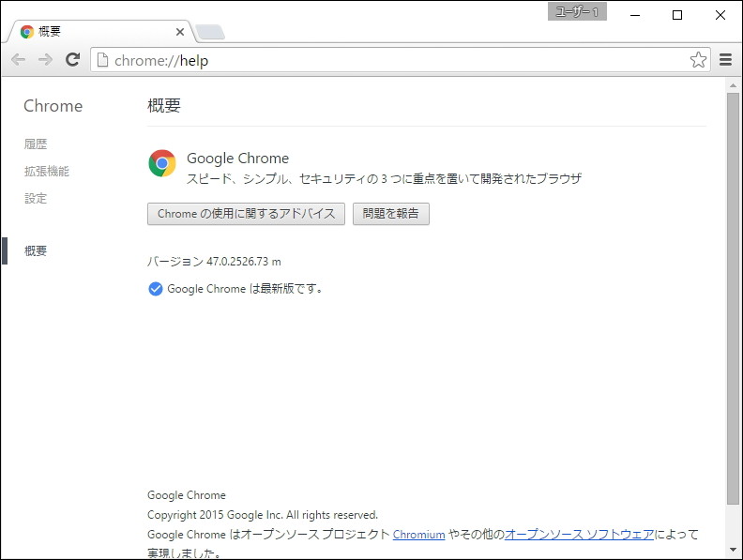This screenshot has width=743, height=560.
Task: Click the scrollbar down arrow
Action: click(733, 550)
